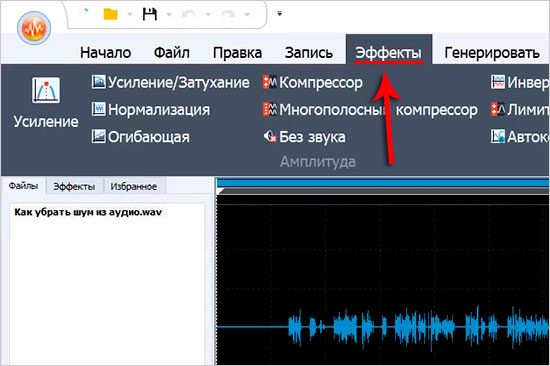Viewport: 550px width, 366px height.
Task: Switch to the Начало ribbon tab
Action: (106, 53)
